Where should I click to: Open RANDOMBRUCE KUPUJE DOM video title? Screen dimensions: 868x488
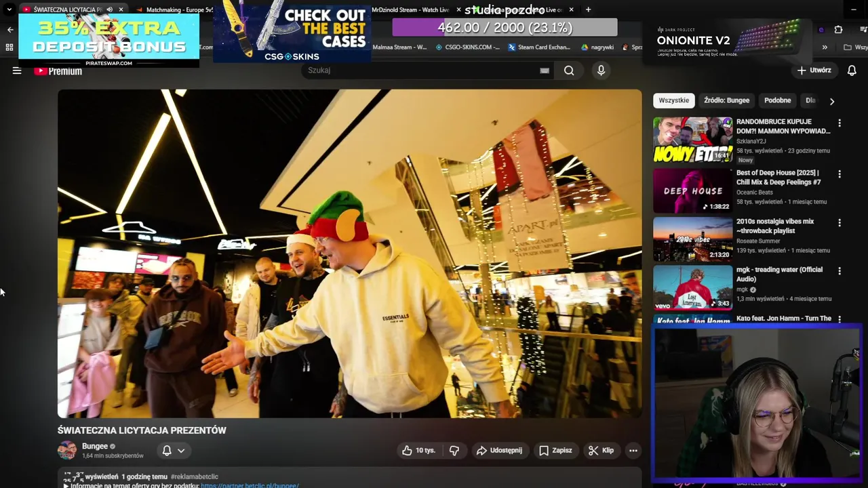(x=783, y=126)
